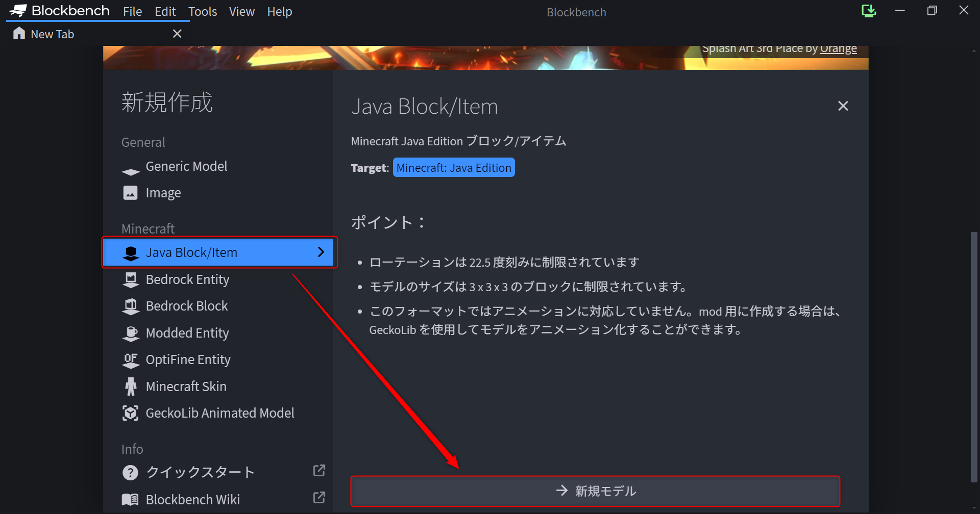980x514 pixels.
Task: Select the Java Block/Item cube icon
Action: click(131, 252)
